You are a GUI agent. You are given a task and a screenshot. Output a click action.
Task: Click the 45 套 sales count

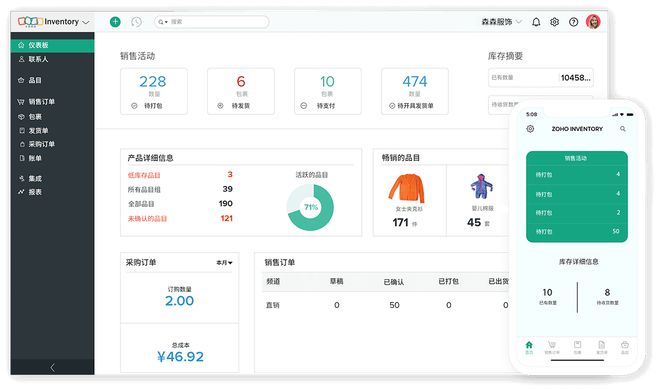click(478, 223)
